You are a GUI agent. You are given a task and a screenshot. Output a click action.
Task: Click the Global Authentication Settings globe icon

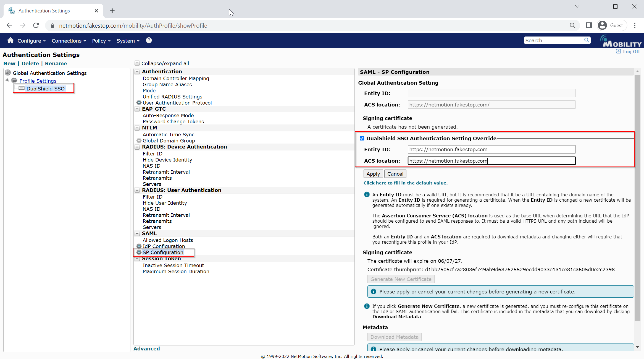click(8, 73)
